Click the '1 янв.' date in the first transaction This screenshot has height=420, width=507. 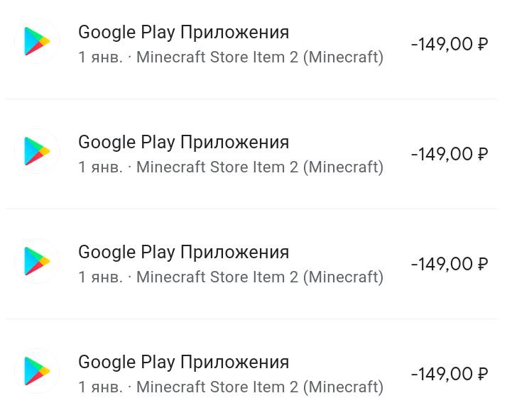pyautogui.click(x=100, y=57)
